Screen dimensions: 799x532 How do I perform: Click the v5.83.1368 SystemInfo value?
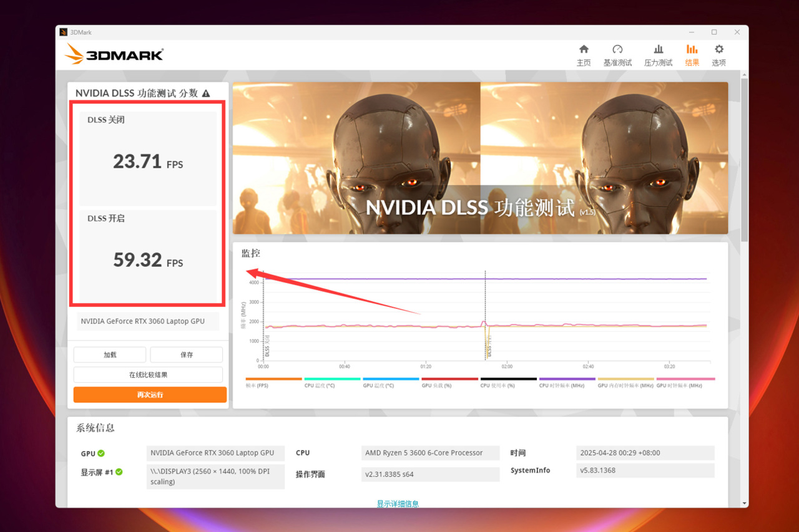point(645,471)
